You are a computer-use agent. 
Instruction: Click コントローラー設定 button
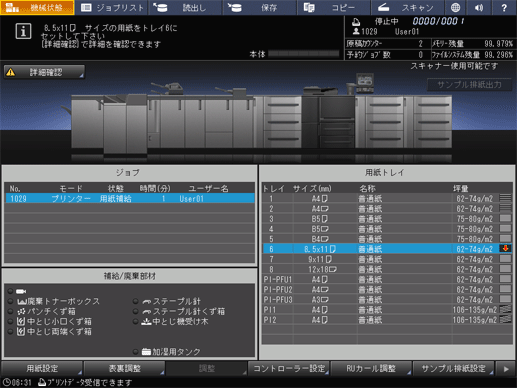[289, 369]
